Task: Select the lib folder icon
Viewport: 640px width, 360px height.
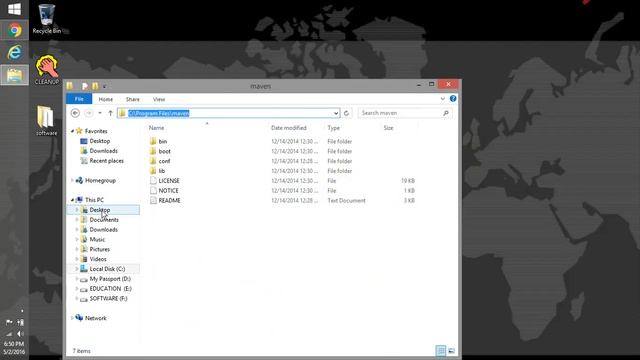Action: point(153,171)
